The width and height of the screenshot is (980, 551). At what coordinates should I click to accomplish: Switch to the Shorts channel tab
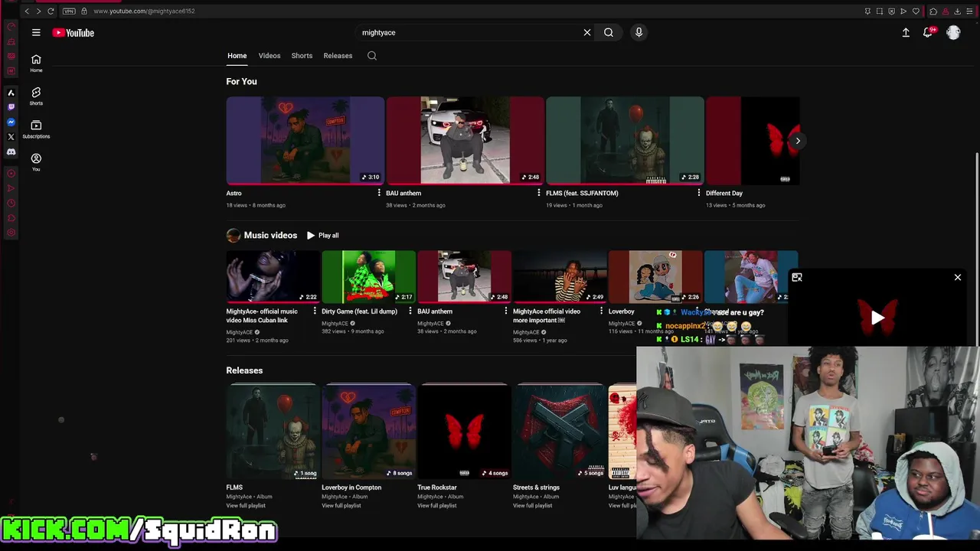pyautogui.click(x=302, y=55)
